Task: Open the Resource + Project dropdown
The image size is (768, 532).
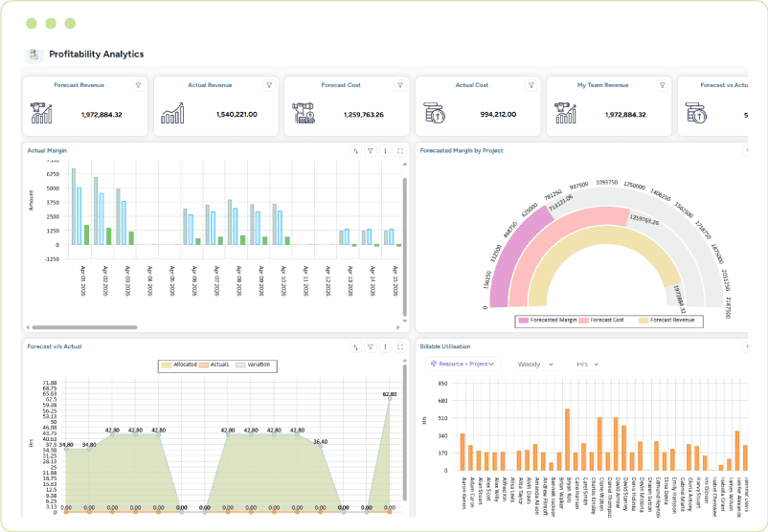Action: (463, 365)
